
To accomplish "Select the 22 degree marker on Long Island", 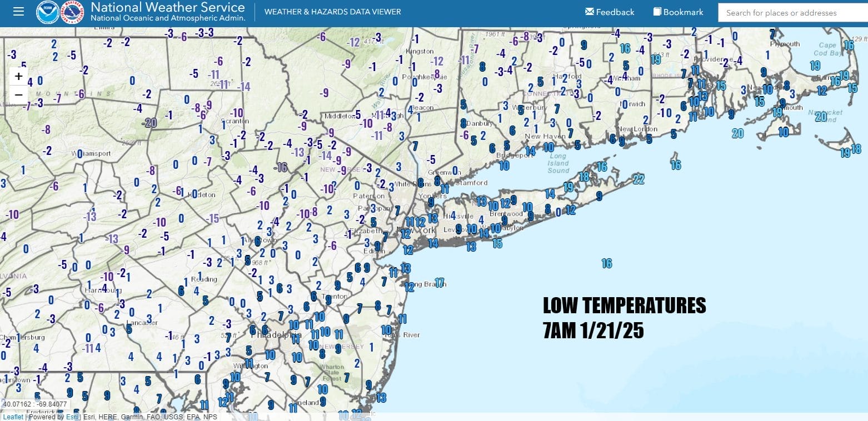I will coord(638,179).
